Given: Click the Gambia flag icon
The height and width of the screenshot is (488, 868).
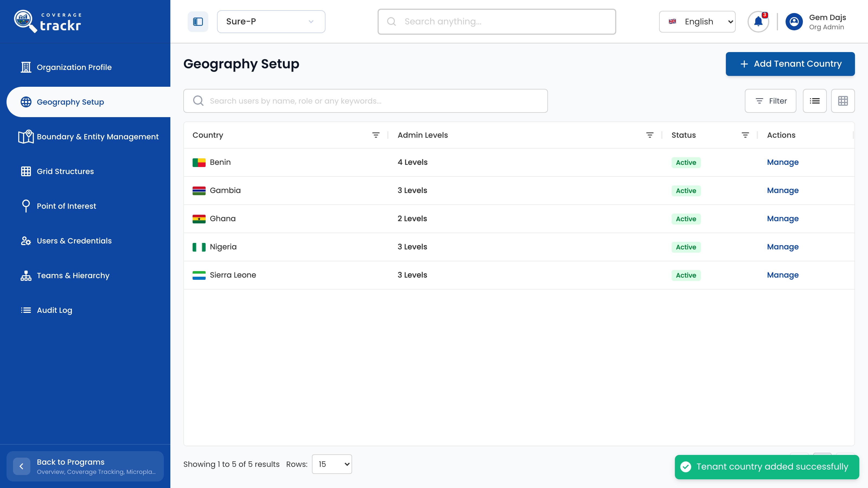Looking at the screenshot, I should click(x=199, y=191).
